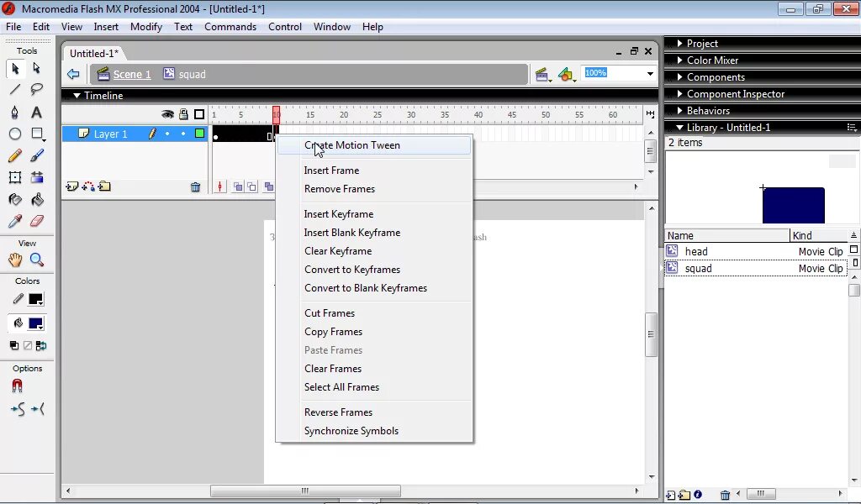Collapse the Timeline panel
Viewport: 861px width, 504px height.
pos(77,96)
